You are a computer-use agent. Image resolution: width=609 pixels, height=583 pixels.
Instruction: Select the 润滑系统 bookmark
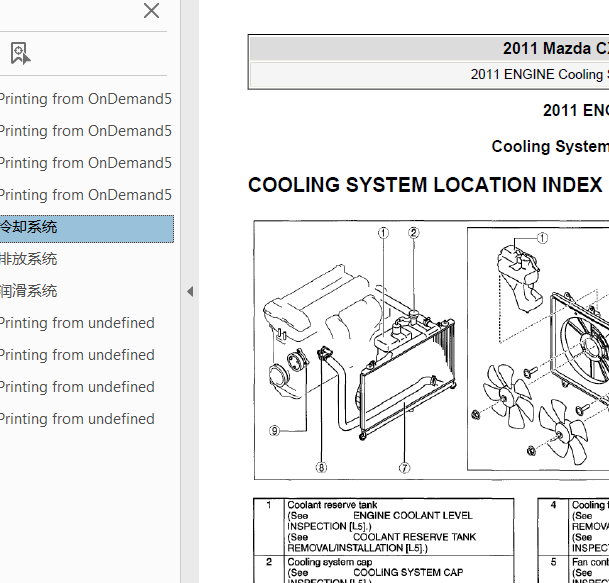tap(28, 291)
